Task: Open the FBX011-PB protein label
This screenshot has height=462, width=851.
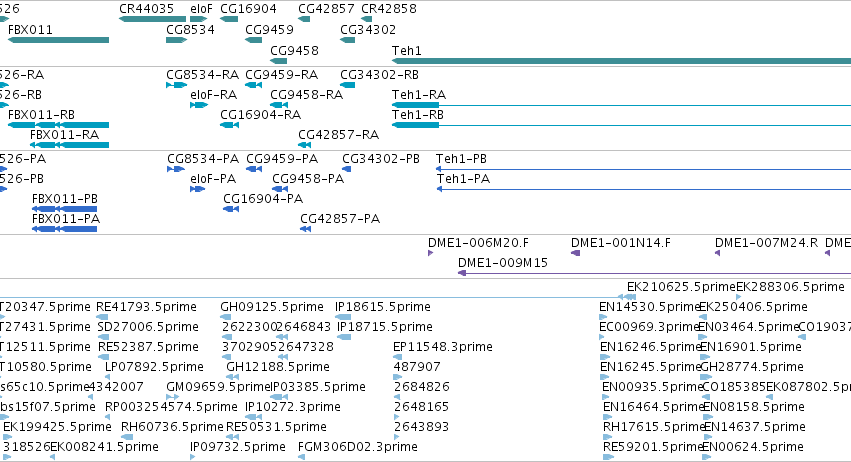Action: (x=65, y=199)
